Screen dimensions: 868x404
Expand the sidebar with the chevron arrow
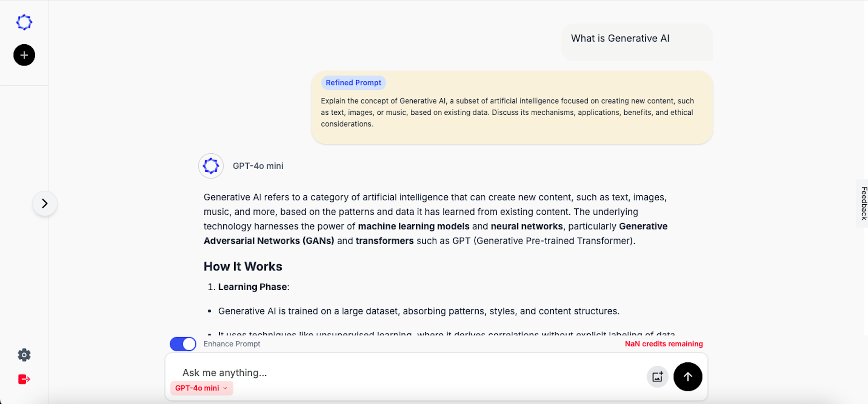(x=45, y=203)
